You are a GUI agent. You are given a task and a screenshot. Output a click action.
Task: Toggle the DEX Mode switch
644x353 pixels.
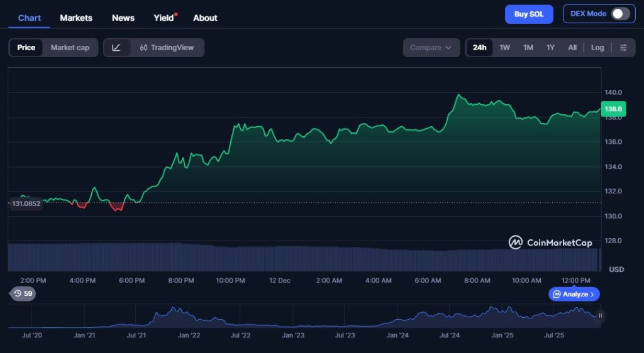[x=619, y=14]
